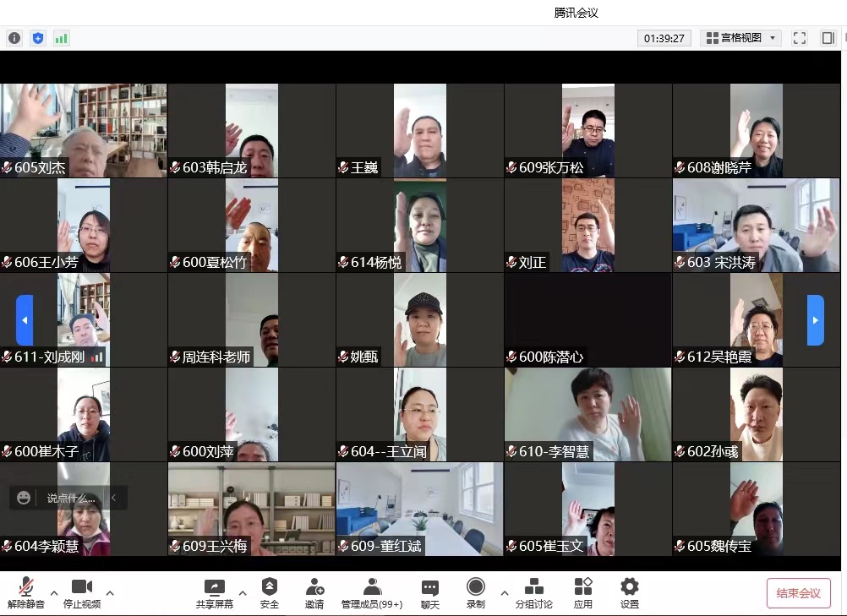This screenshot has width=847, height=616.
Task: Expand video options arrow beside 停止视频
Action: (x=110, y=592)
